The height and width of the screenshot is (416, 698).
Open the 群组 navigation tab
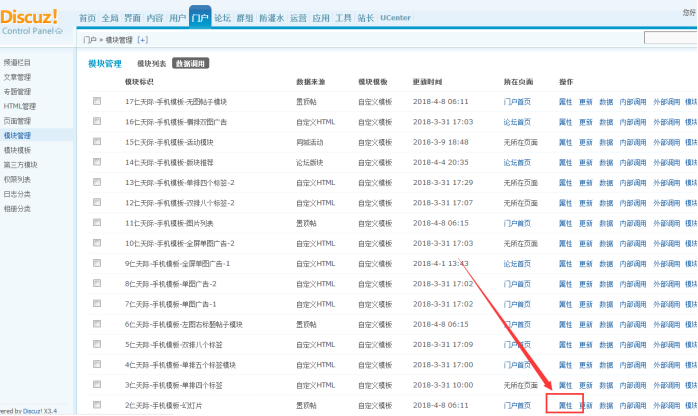pos(245,18)
